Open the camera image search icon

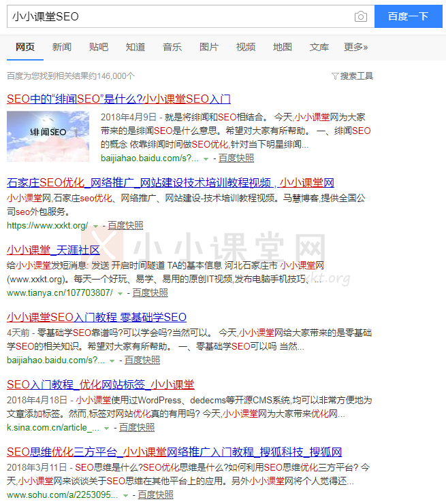pos(360,16)
